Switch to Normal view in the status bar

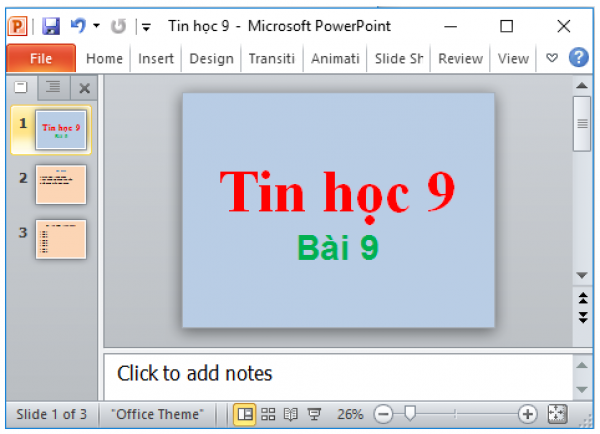tap(245, 414)
